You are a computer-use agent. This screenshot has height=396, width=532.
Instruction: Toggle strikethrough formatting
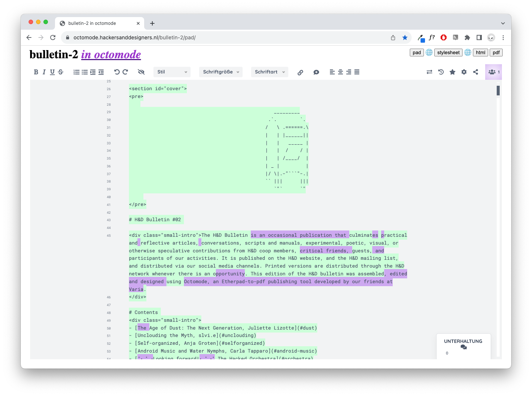(x=61, y=72)
